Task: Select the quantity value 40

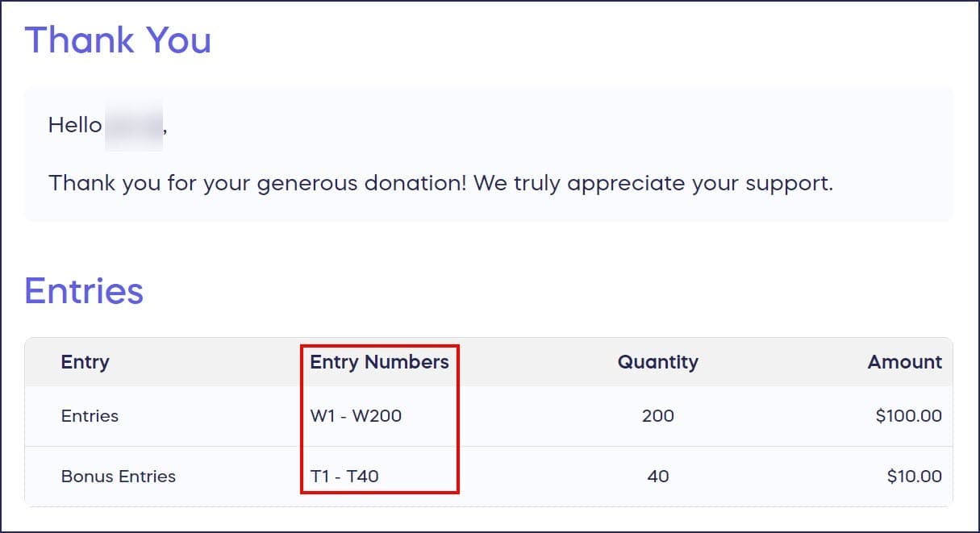Action: click(x=657, y=477)
